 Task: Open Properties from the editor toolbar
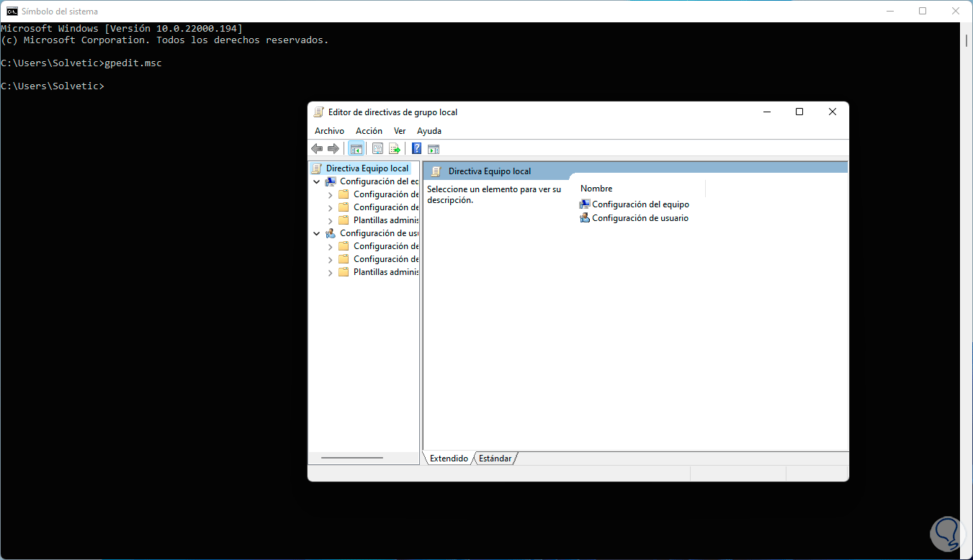(377, 148)
